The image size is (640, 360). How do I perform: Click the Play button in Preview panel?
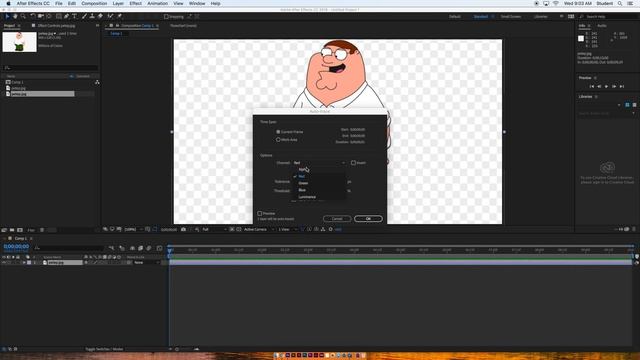click(606, 87)
